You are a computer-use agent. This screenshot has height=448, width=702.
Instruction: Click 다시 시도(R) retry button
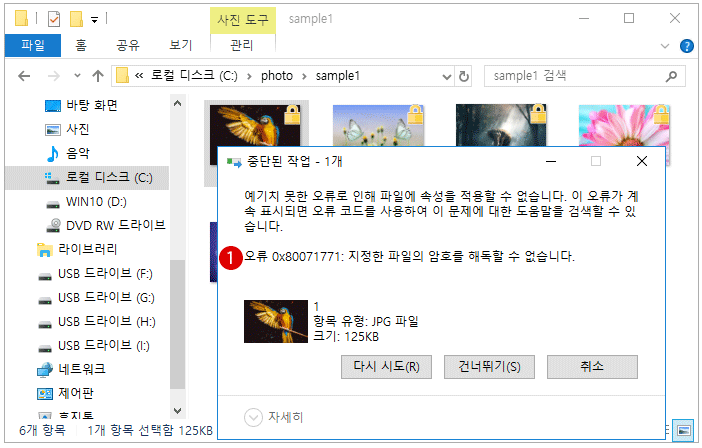tap(386, 367)
